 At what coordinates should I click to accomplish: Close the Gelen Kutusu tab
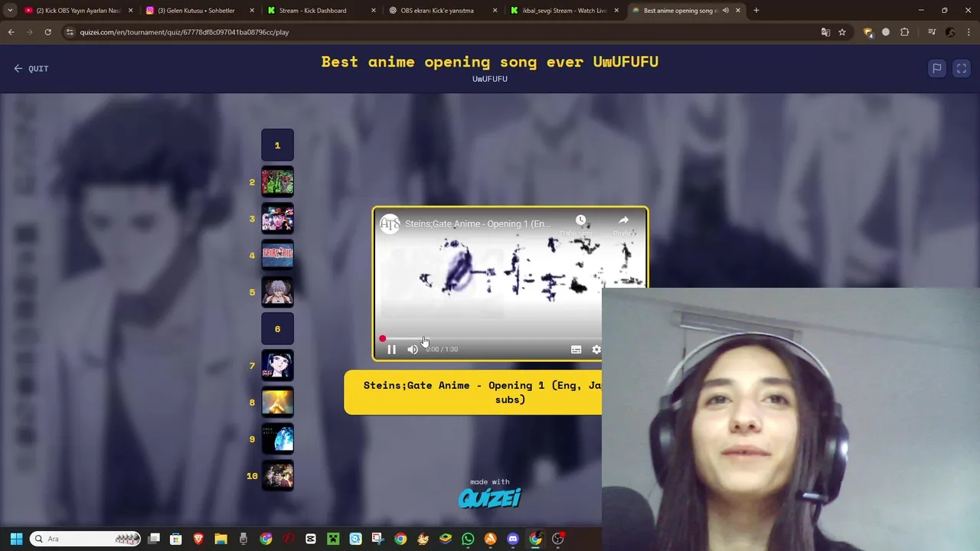(x=252, y=11)
